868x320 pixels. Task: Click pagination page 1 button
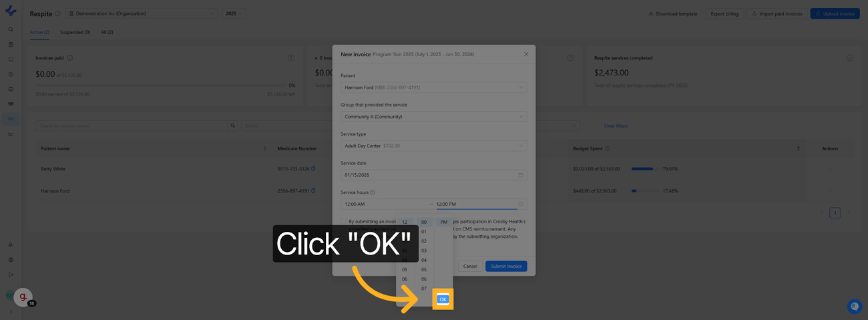(835, 213)
